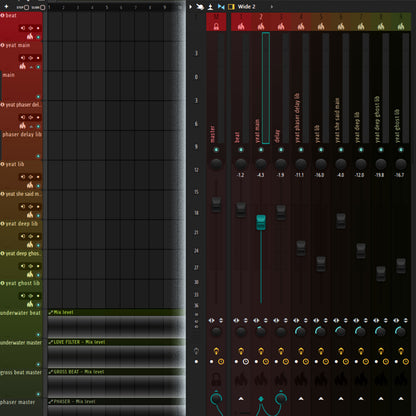Viewport: 416px width, 416px height.
Task: Click the pan knob of the delay mixer track
Action: [281, 163]
